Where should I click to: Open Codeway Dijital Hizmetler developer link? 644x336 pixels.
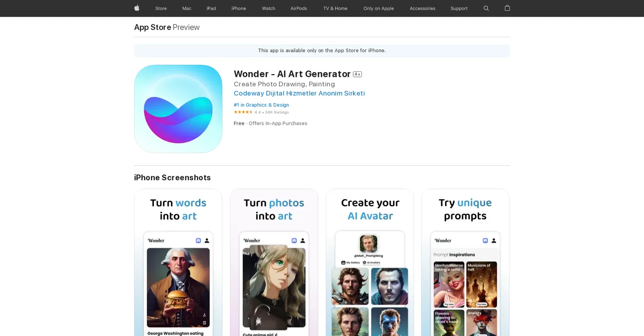pyautogui.click(x=299, y=93)
